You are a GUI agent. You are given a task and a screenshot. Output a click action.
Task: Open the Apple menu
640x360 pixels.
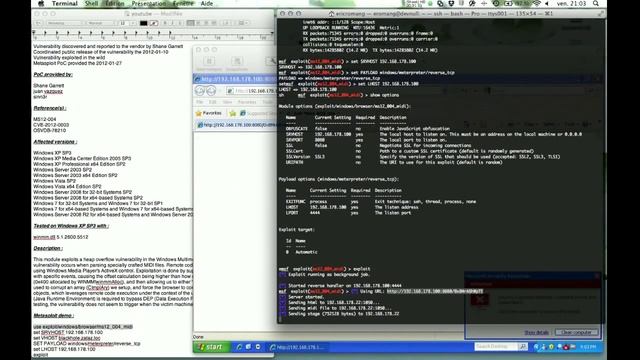[41, 3]
